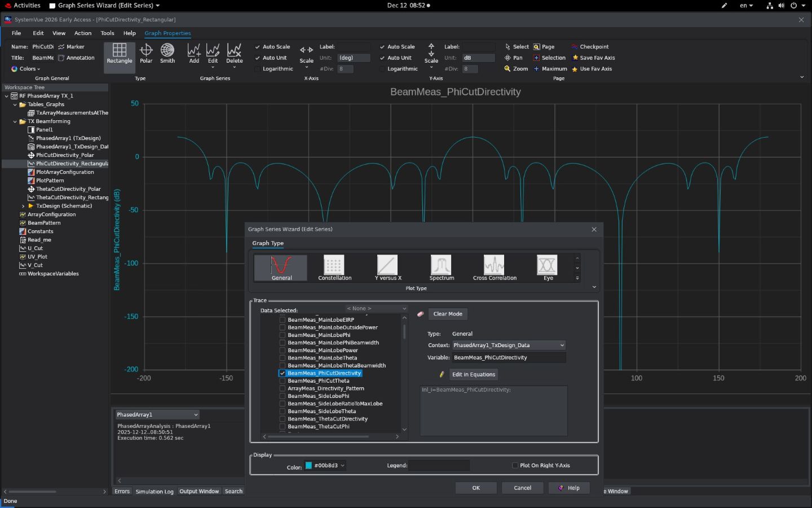The height and width of the screenshot is (508, 812).
Task: Choose Spectrum plot type
Action: (441, 268)
